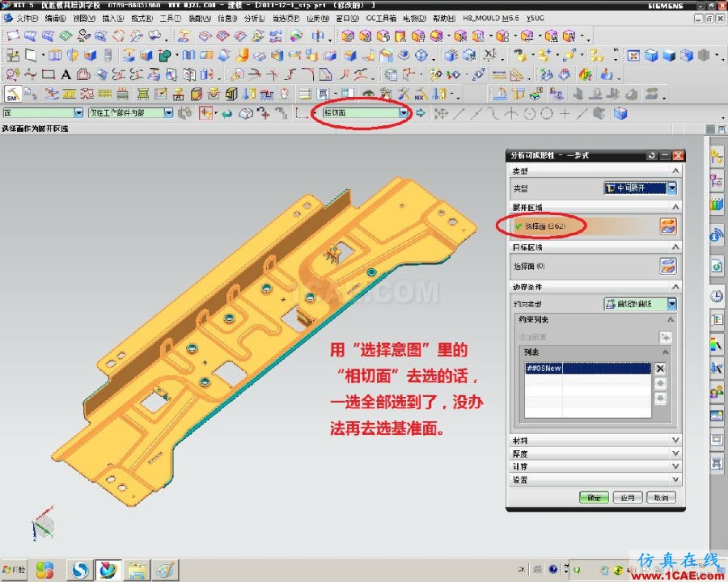Click the select-face icon in 目标区域 section
Image resolution: width=728 pixels, height=582 pixels.
667,266
